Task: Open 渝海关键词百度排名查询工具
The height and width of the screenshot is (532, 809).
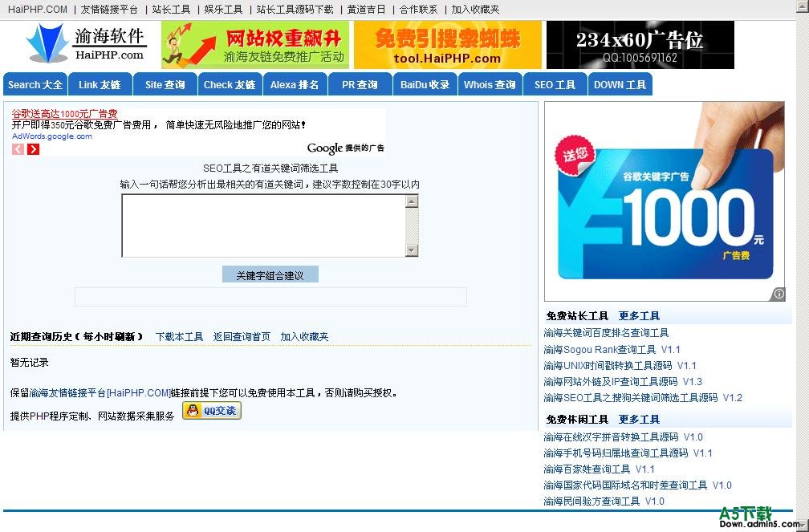Action: pyautogui.click(x=606, y=333)
